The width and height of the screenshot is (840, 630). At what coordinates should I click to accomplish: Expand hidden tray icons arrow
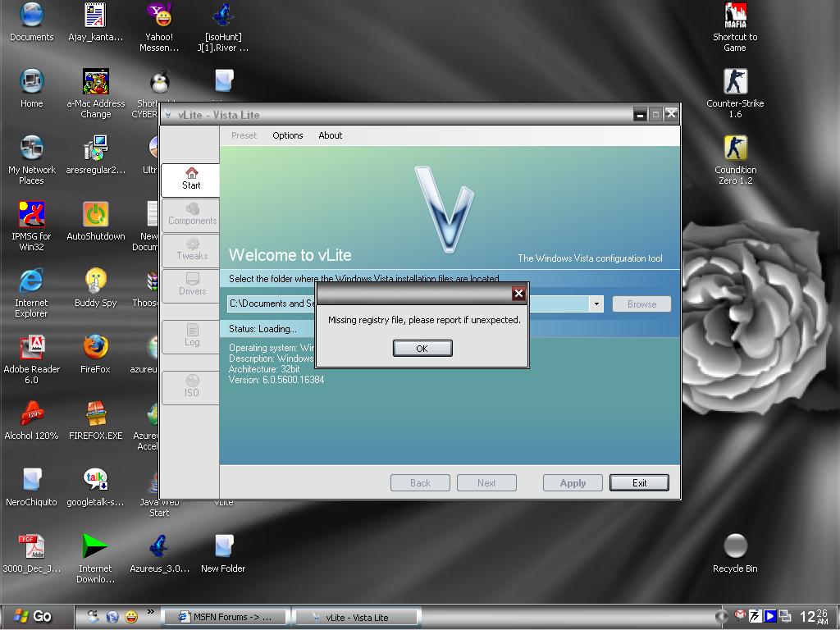point(722,617)
